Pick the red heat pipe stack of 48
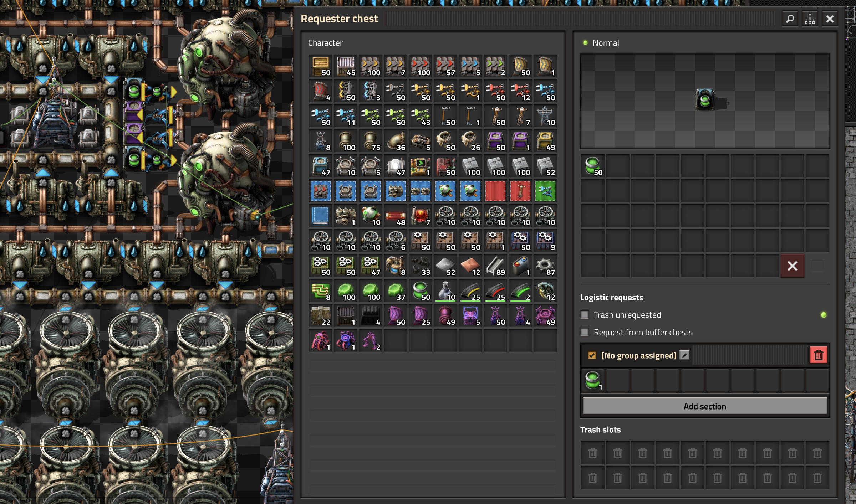856x504 pixels. [396, 216]
